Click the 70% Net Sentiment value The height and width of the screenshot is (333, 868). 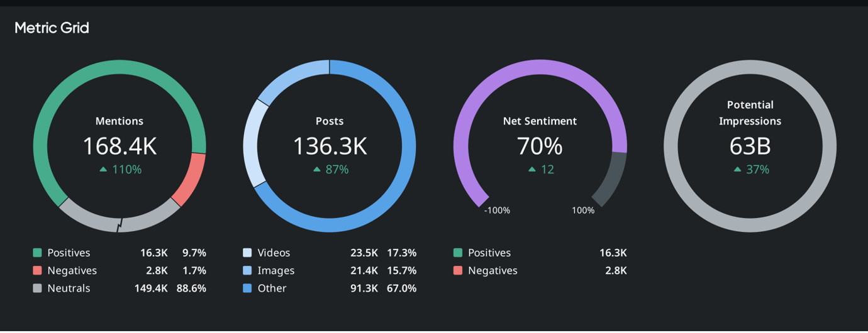point(540,146)
